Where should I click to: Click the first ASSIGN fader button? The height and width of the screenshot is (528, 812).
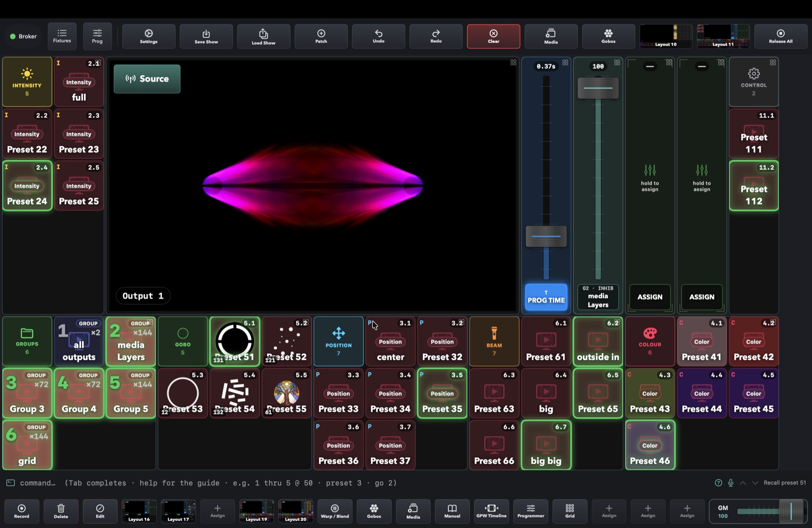[650, 297]
